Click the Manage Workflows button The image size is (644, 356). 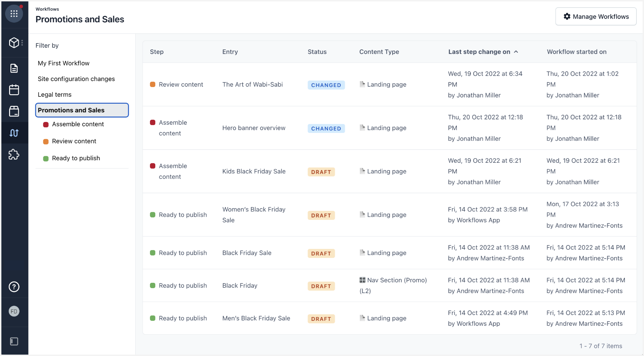(x=596, y=16)
